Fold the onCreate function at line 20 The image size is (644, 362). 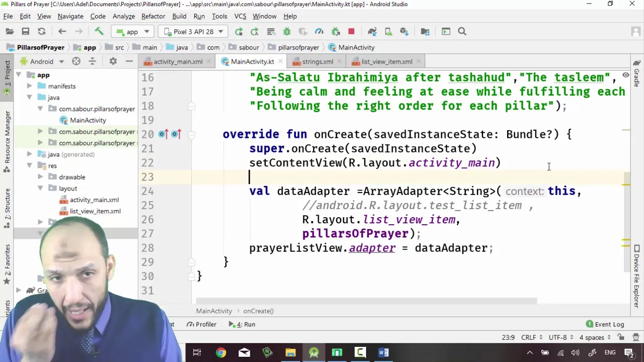[192, 134]
